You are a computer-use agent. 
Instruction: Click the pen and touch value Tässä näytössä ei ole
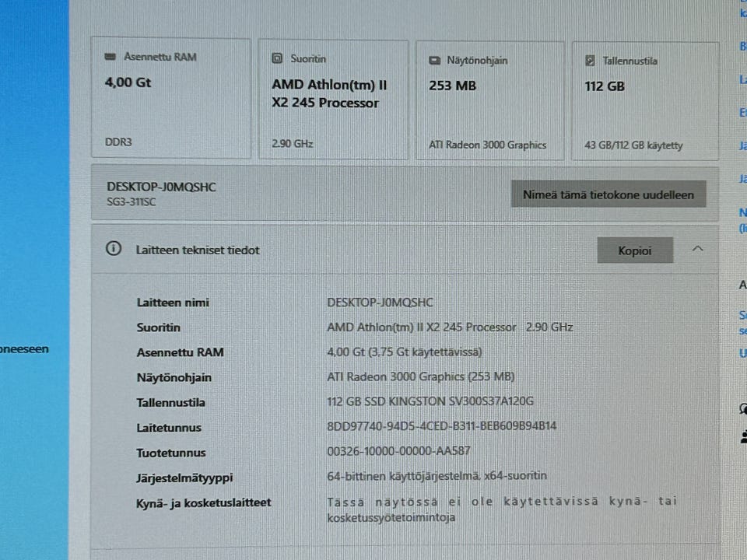pos(502,509)
